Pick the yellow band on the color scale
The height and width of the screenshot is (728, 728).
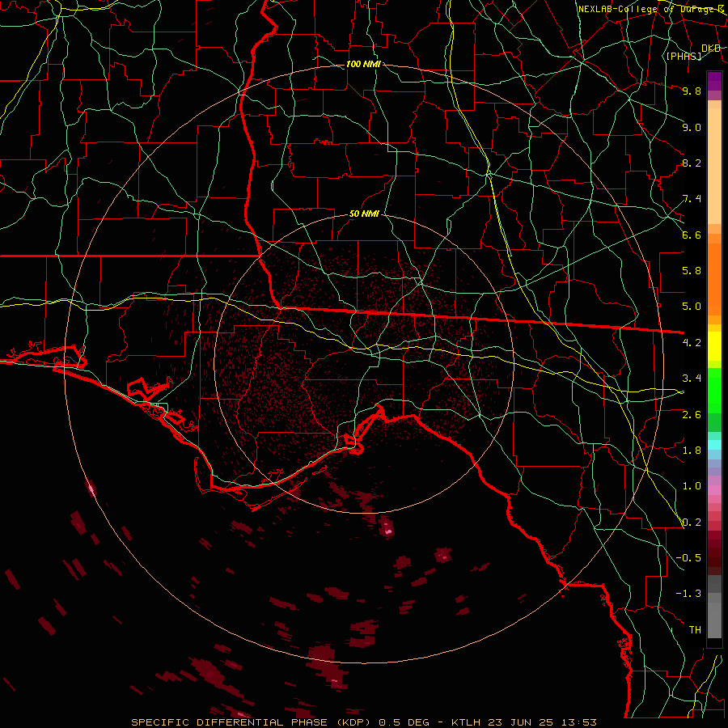coord(714,346)
